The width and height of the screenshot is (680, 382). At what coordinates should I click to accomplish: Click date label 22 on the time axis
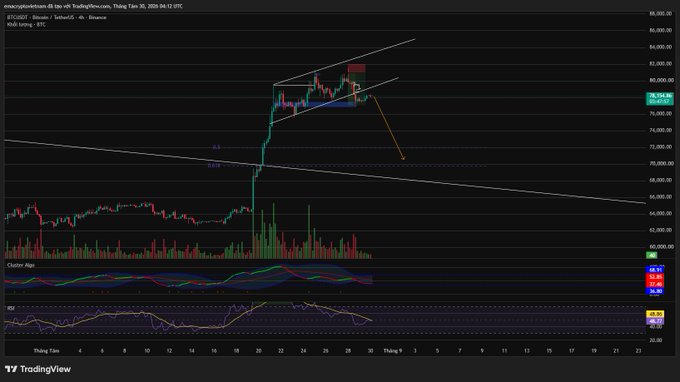pyautogui.click(x=281, y=351)
